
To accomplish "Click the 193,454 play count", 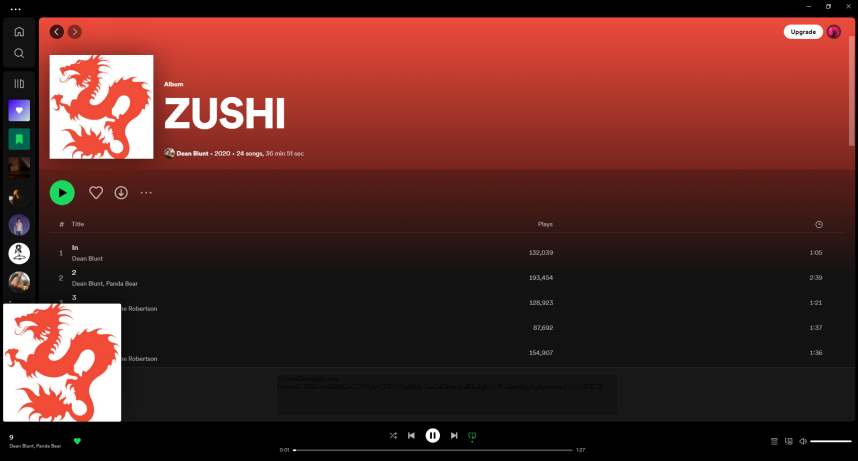I will pyautogui.click(x=541, y=278).
